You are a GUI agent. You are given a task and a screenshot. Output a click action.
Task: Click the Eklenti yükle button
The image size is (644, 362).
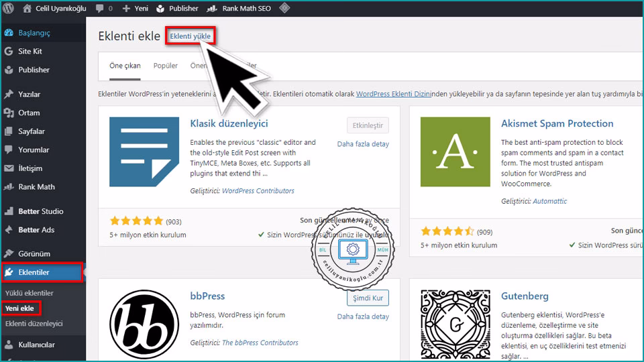coord(190,36)
